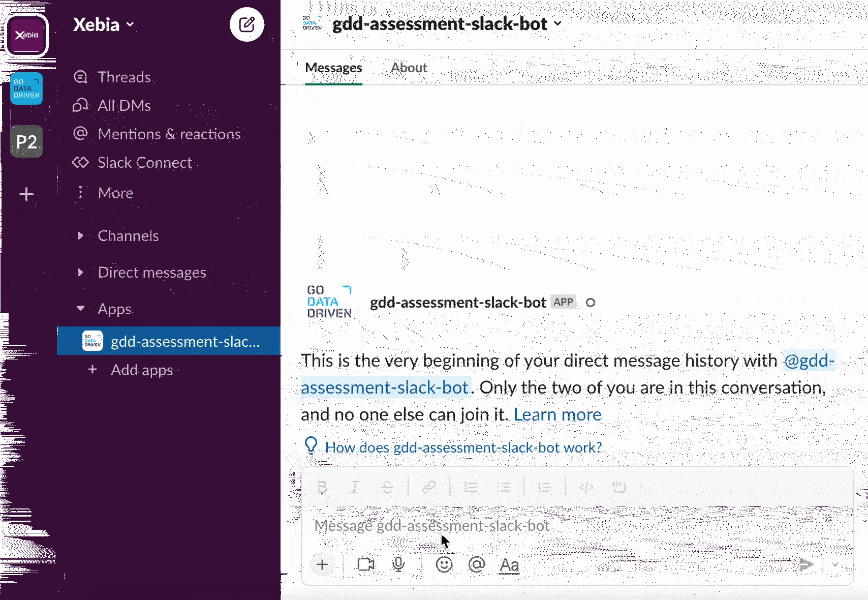868x600 pixels.
Task: Open the Xebia workspace menu
Action: point(104,24)
